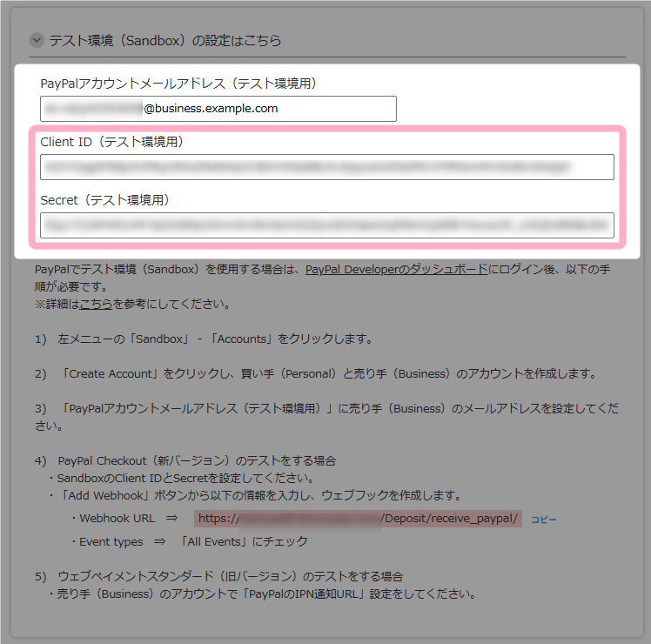651x644 pixels.
Task: Open the PayPal Developerのダッシュボード link
Action: 396,270
